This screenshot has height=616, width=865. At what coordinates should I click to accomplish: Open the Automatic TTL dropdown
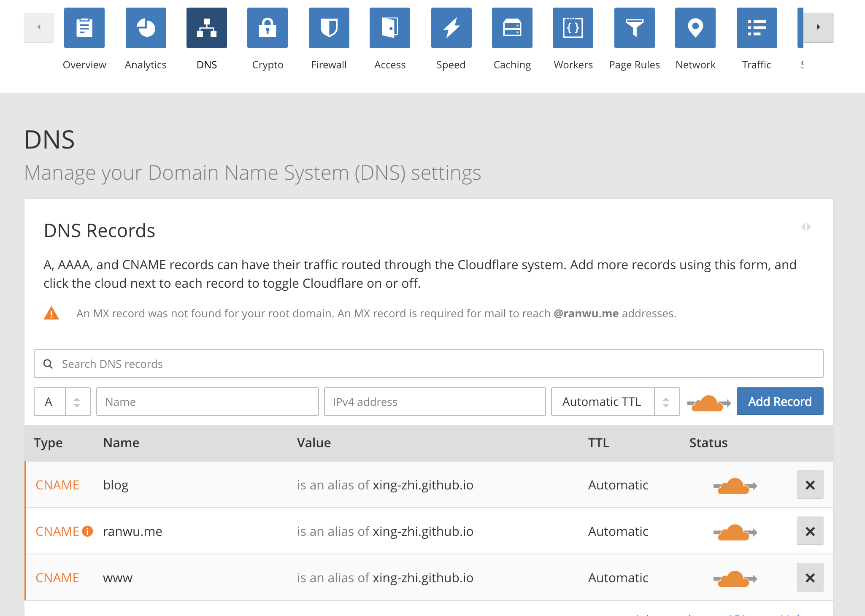coord(615,402)
